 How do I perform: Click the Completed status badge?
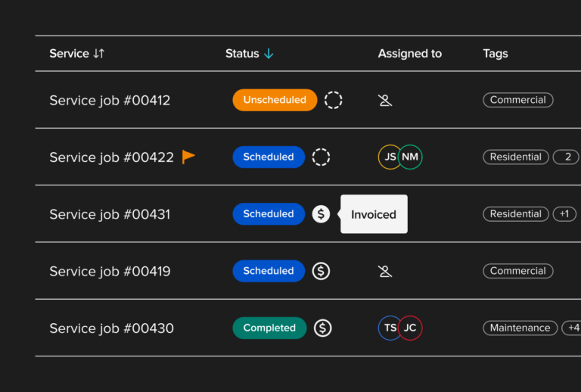[269, 328]
